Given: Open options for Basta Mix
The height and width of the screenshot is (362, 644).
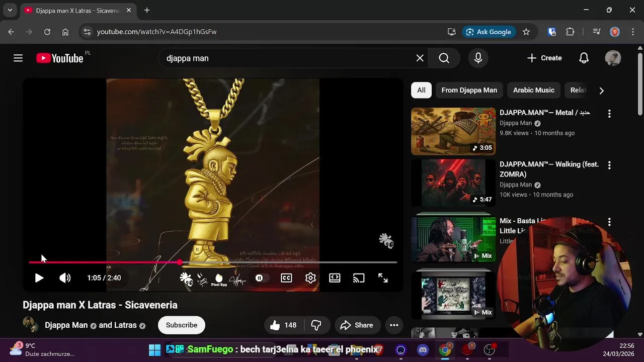Looking at the screenshot, I should (x=609, y=222).
